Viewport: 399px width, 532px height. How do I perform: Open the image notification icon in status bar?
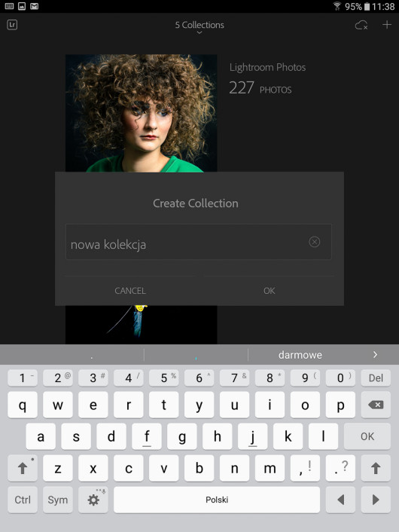point(22,6)
